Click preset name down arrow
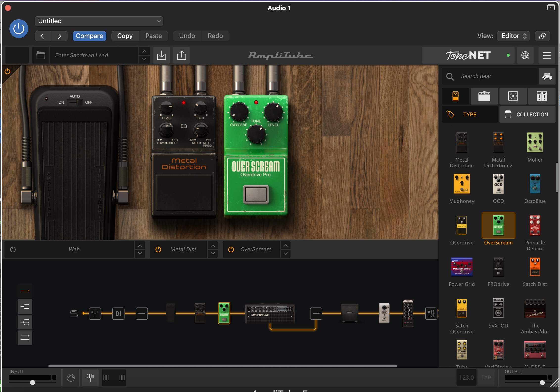Viewport: 560px width, 392px height. (144, 59)
